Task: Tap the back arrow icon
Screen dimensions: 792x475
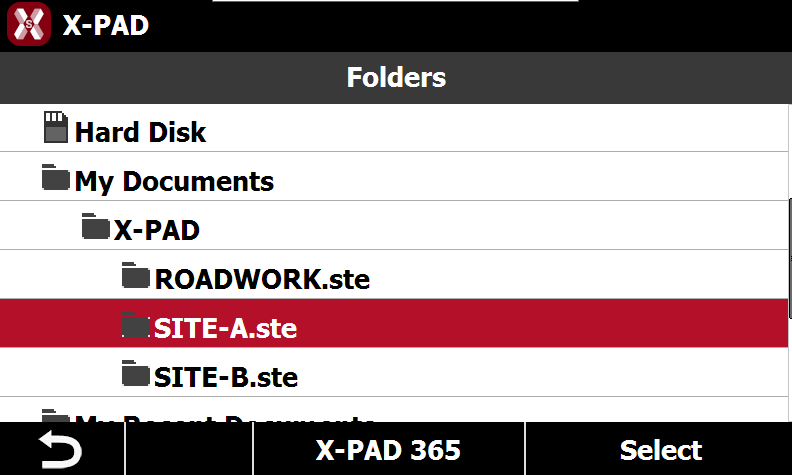Action: click(61, 449)
